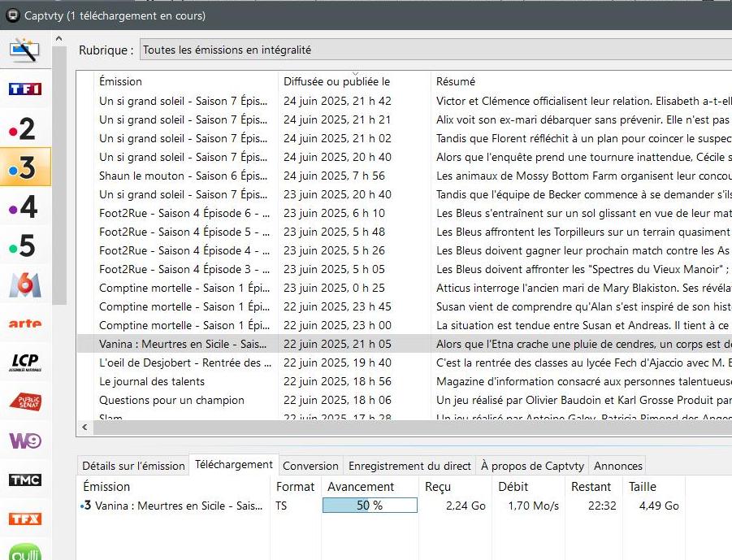Open the Rubrique dropdown list

(x=435, y=50)
